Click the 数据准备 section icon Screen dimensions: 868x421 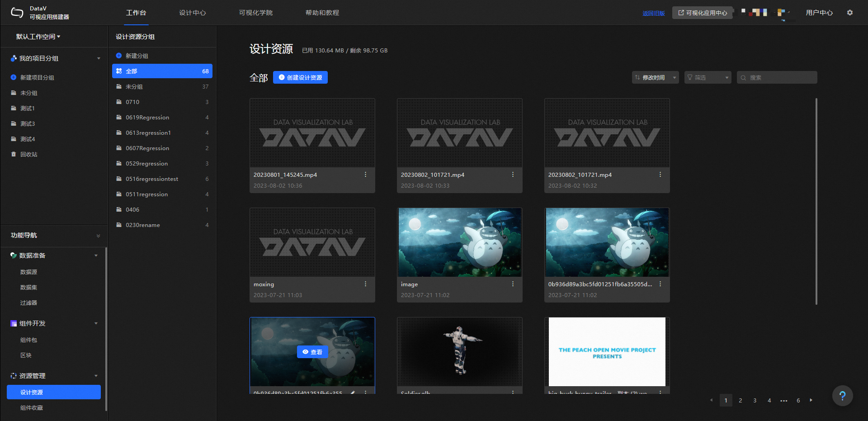(14, 255)
